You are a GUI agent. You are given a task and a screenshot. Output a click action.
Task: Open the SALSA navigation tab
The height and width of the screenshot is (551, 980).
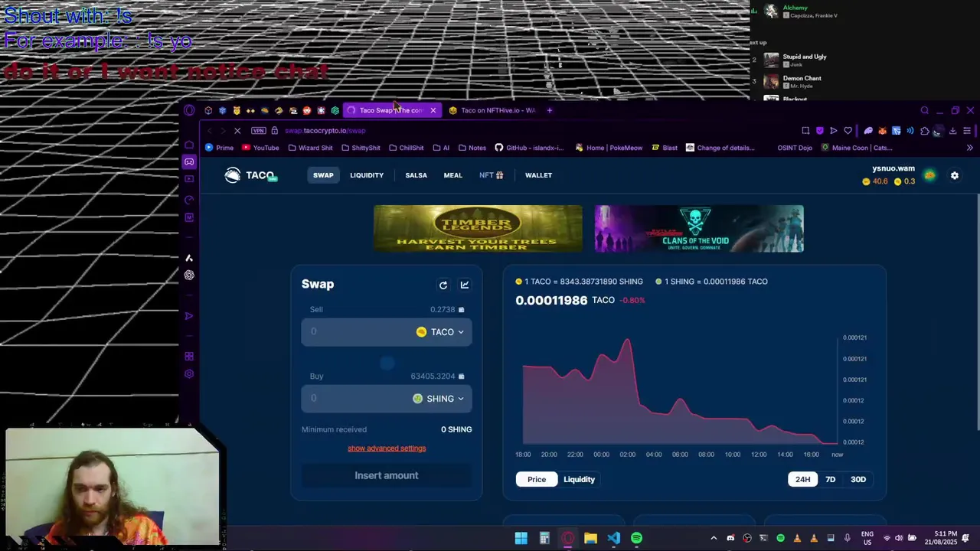click(x=416, y=175)
